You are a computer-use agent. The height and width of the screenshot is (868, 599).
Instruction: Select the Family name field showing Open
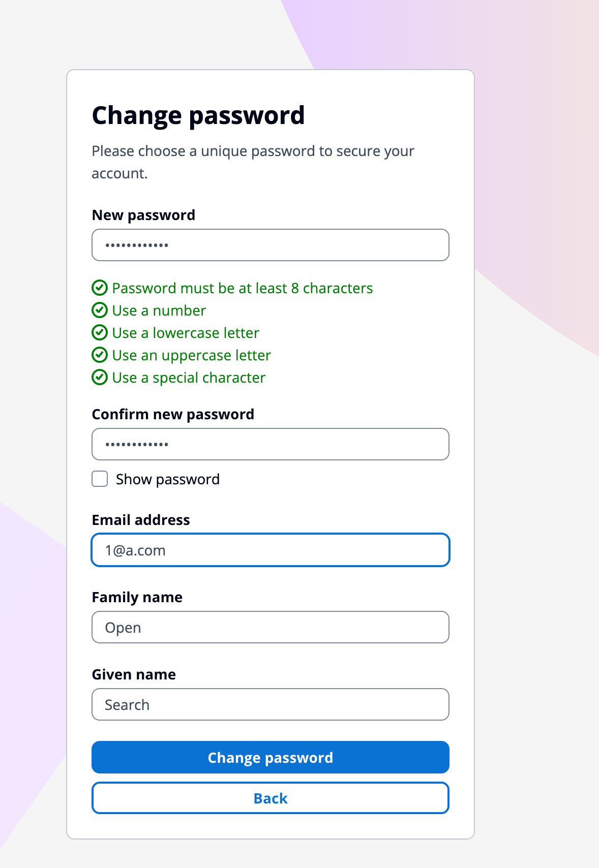click(270, 627)
